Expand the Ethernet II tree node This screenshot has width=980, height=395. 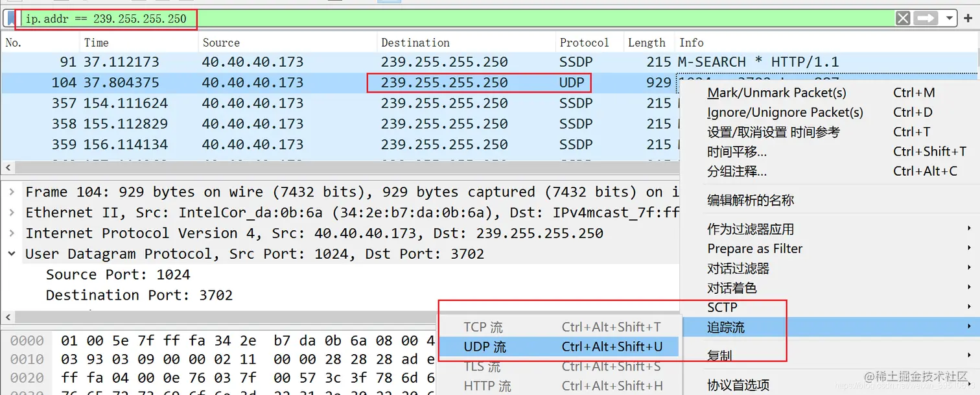pyautogui.click(x=12, y=213)
